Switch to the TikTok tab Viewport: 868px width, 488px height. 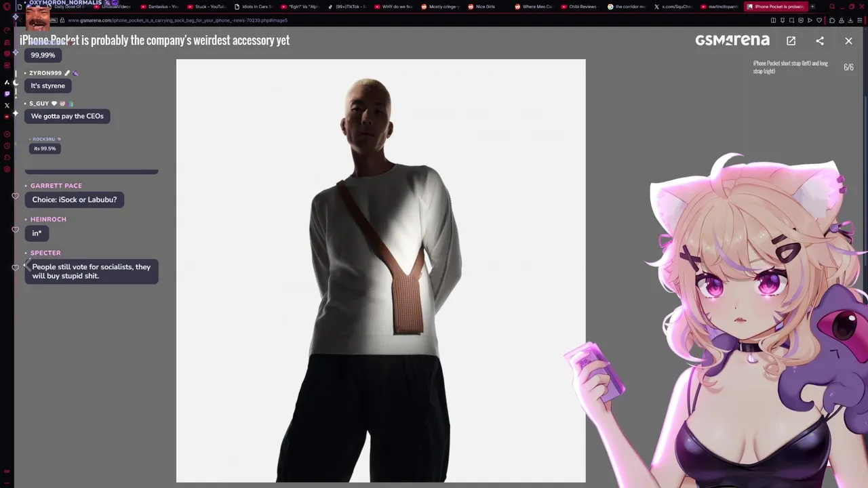coord(347,7)
